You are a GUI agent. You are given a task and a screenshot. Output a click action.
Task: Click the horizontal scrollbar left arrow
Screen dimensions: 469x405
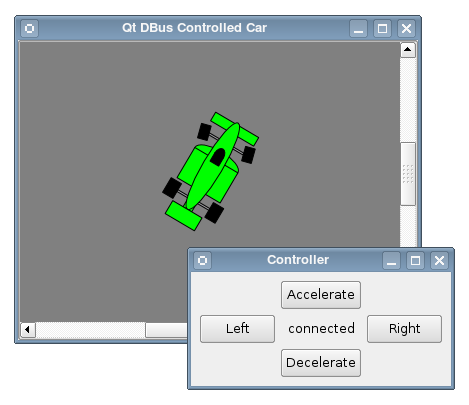[28, 329]
